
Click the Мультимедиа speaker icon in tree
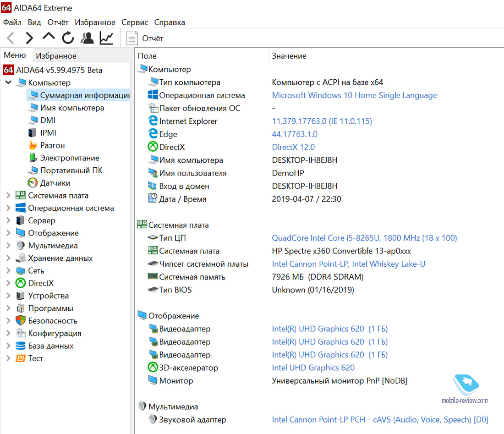21,246
